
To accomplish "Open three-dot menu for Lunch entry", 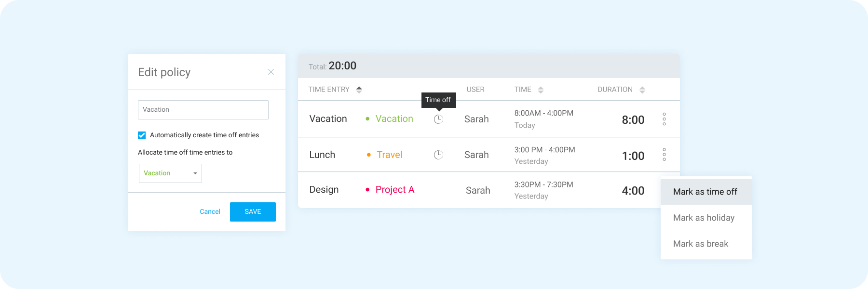I will point(664,155).
